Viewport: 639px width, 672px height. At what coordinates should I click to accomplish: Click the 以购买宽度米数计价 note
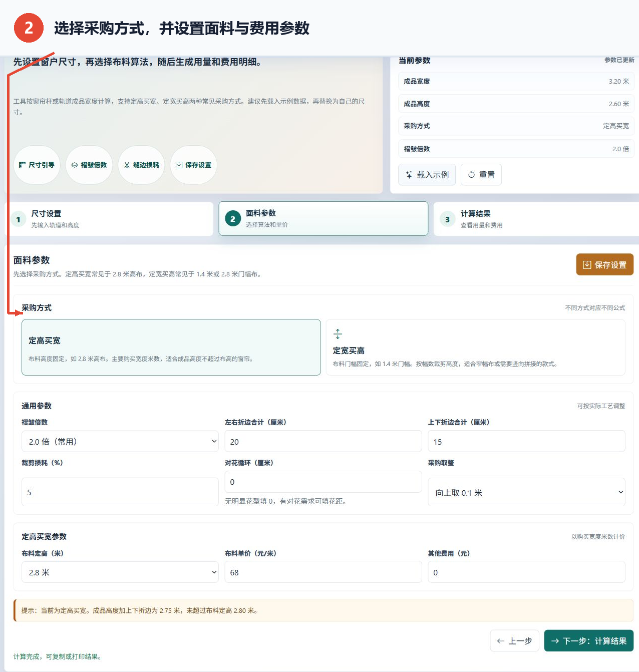point(598,537)
